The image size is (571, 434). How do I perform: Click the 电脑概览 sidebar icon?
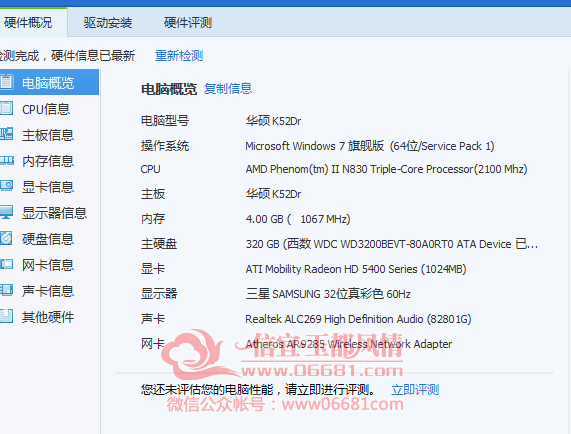coord(7,82)
